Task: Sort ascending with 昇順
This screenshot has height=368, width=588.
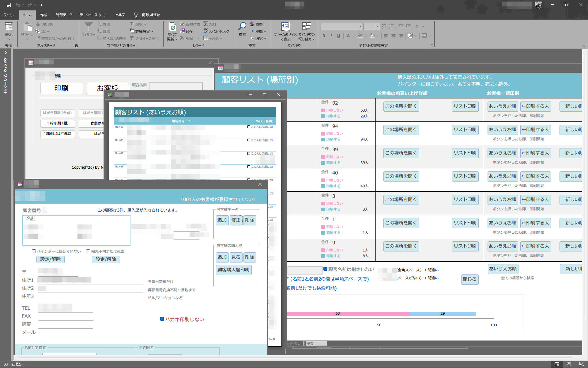Action: point(104,24)
